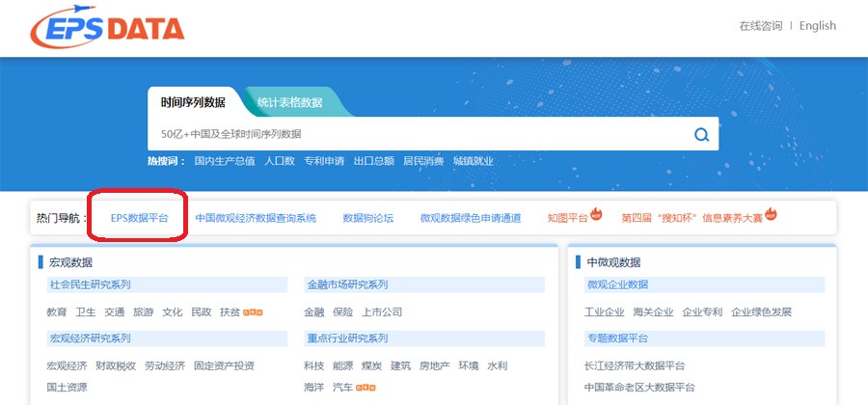Open 科技 data category
Viewport: 868px width, 405px height.
click(314, 365)
